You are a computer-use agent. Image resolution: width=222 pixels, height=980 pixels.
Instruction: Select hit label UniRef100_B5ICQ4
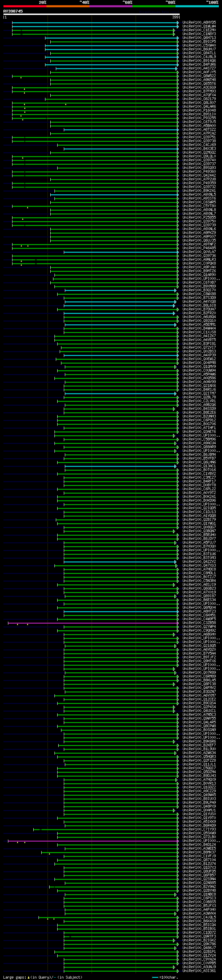[199, 925]
